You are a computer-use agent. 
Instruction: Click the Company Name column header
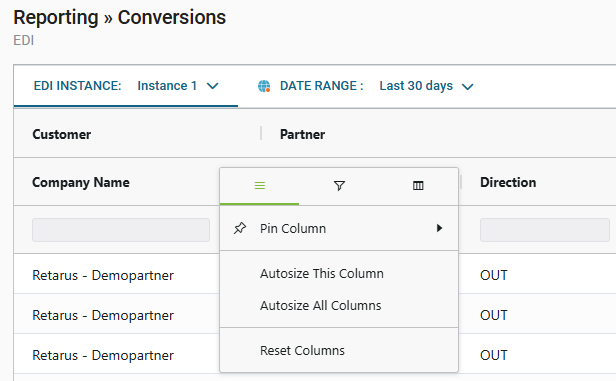81,182
